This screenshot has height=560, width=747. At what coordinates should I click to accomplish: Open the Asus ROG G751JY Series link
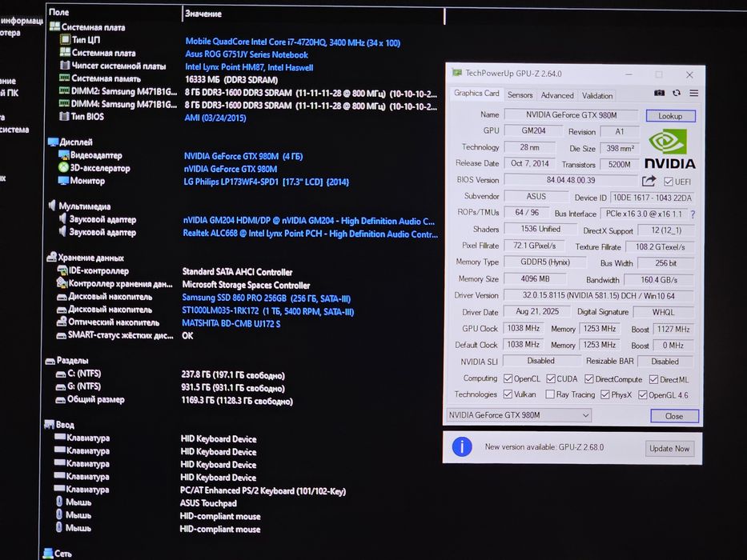point(247,54)
